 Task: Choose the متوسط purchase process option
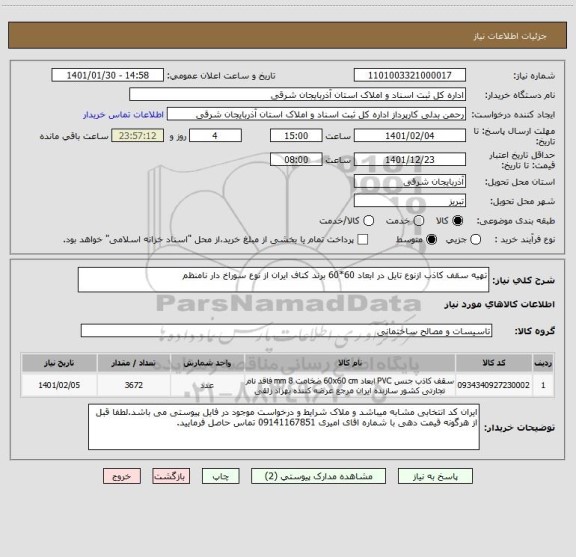click(431, 240)
